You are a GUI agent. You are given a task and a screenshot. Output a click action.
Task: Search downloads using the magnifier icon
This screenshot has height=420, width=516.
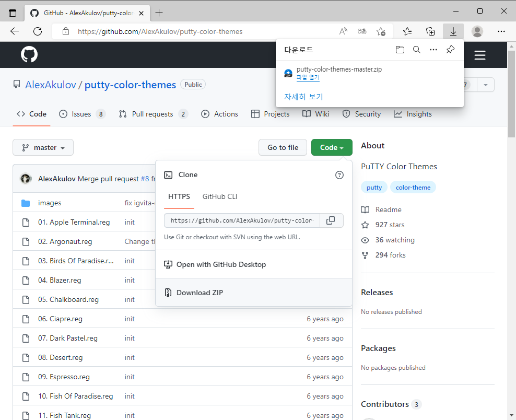pos(417,50)
